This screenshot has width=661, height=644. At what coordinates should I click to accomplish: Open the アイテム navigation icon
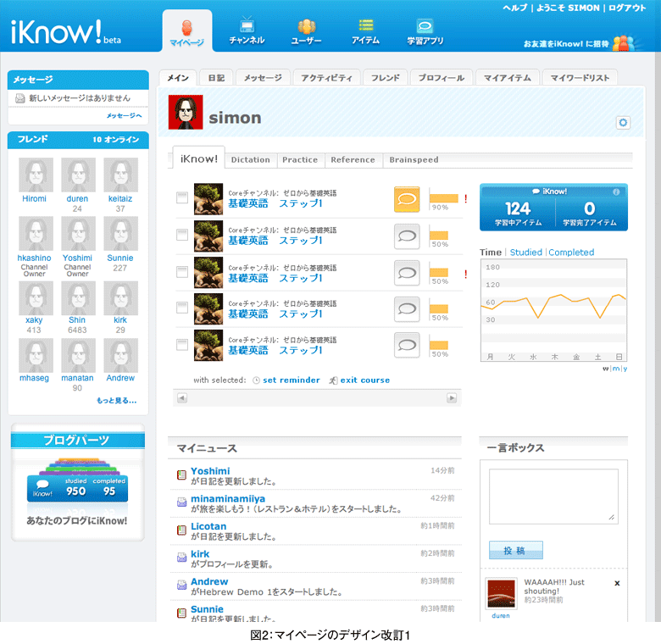point(365,32)
